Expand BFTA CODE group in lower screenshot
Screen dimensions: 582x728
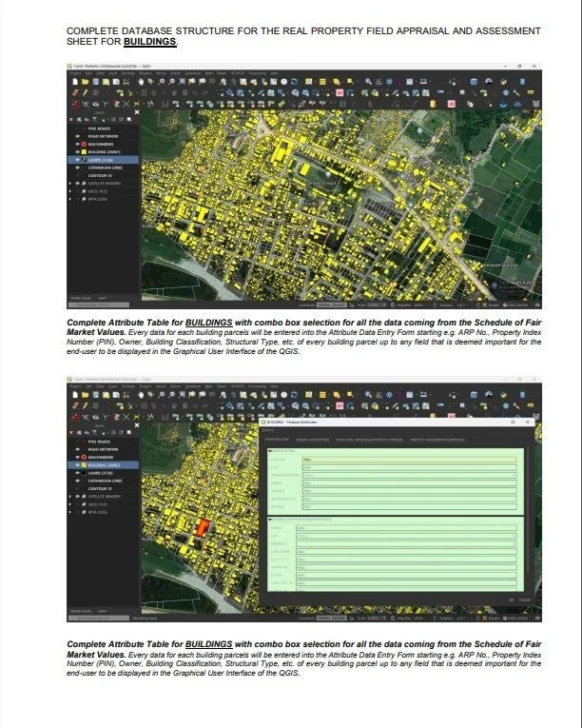coord(71,512)
